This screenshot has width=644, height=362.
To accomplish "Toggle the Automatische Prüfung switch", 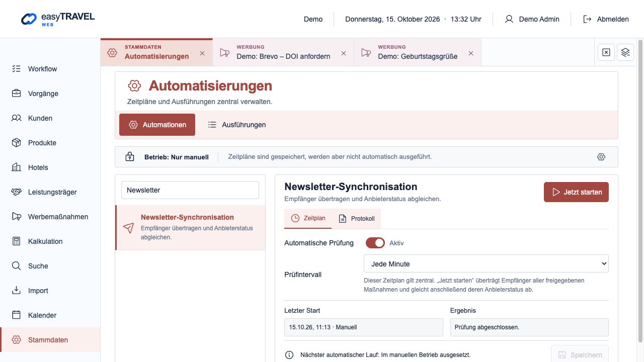I will tap(375, 243).
